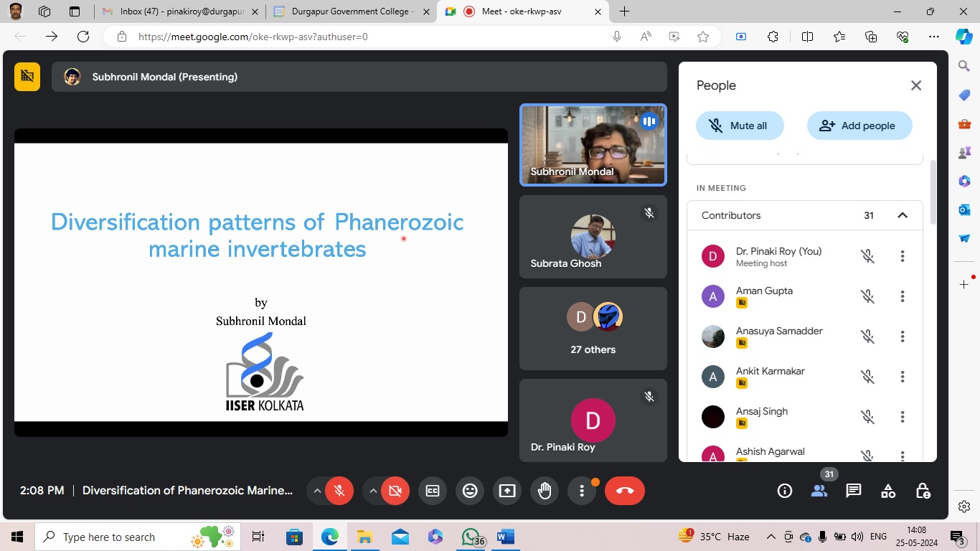Viewport: 980px width, 551px height.
Task: Expand video settings arrow beside camera
Action: (x=372, y=491)
